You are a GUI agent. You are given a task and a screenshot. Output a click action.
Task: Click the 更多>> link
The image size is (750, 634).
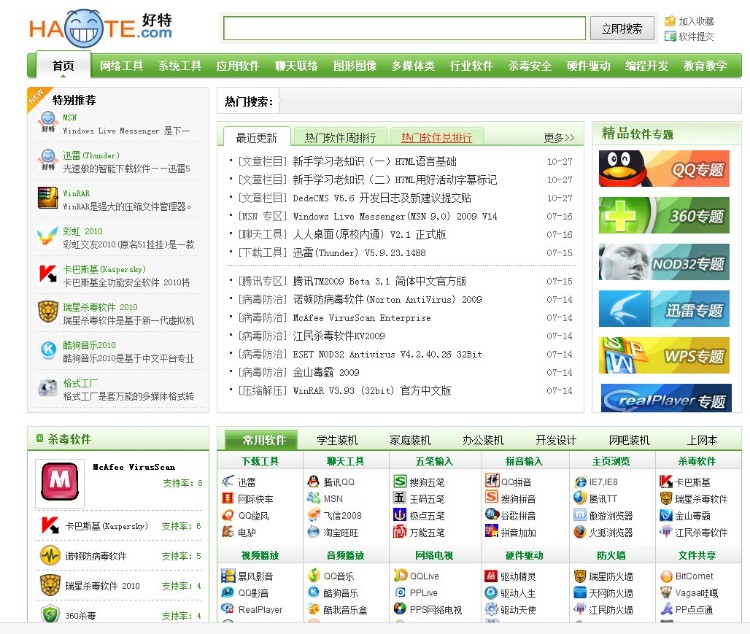pos(559,138)
